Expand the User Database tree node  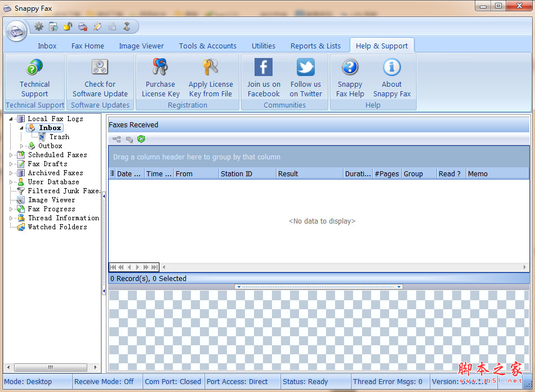(11, 182)
